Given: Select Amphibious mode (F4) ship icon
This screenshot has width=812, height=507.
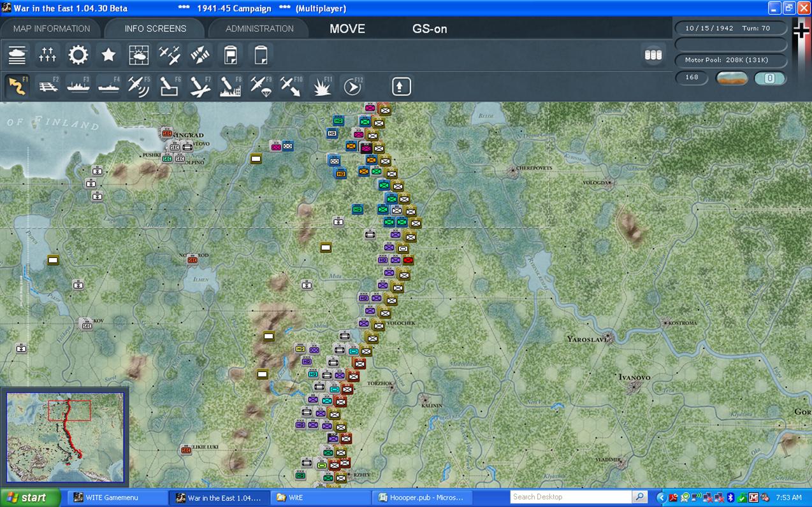Looking at the screenshot, I should click(x=109, y=86).
